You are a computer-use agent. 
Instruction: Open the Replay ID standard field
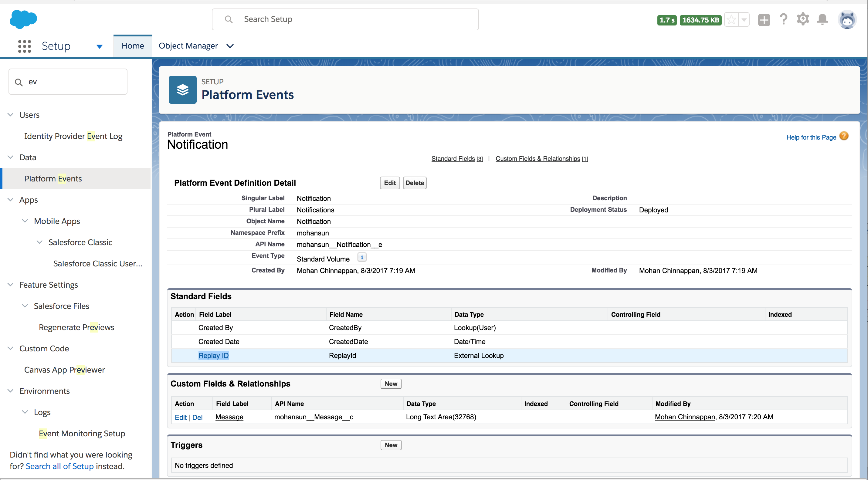213,356
